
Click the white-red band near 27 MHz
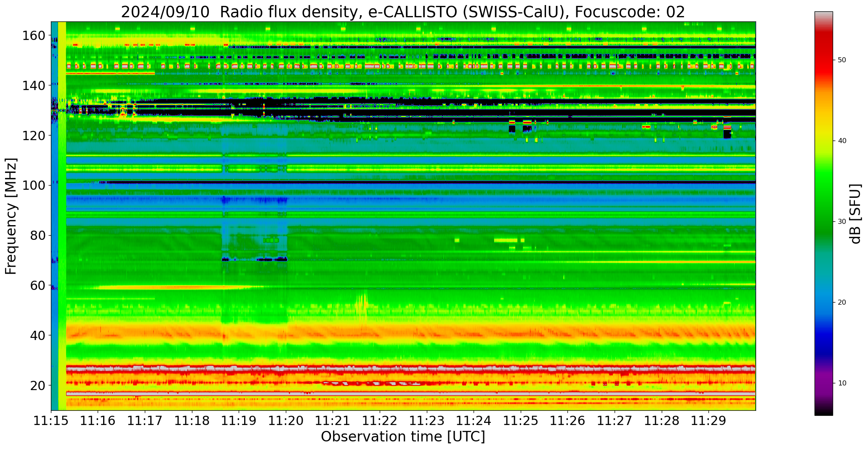pos(411,369)
